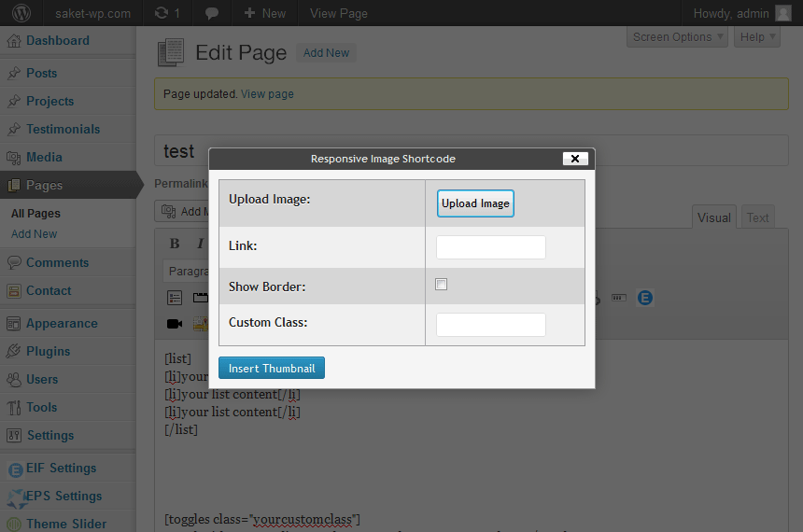The image size is (803, 532).
Task: Click into the Link input field
Action: pyautogui.click(x=490, y=247)
